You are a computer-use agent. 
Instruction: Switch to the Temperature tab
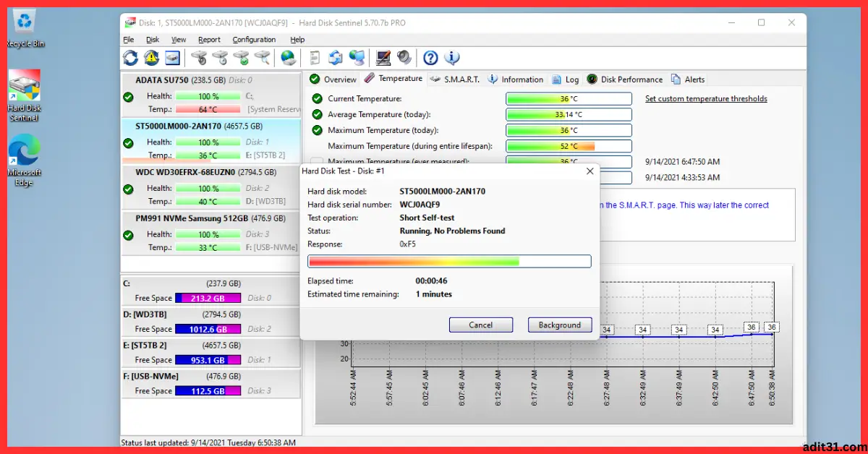393,79
